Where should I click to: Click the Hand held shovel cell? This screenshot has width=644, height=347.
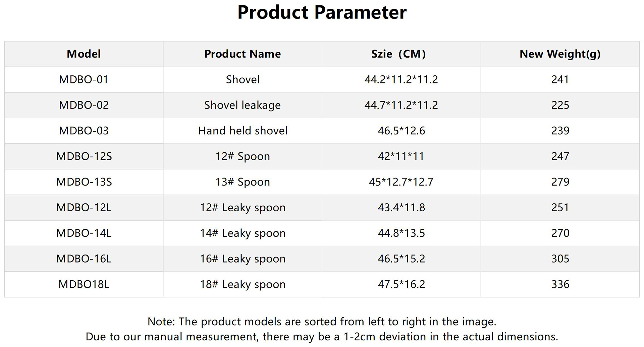point(243,131)
